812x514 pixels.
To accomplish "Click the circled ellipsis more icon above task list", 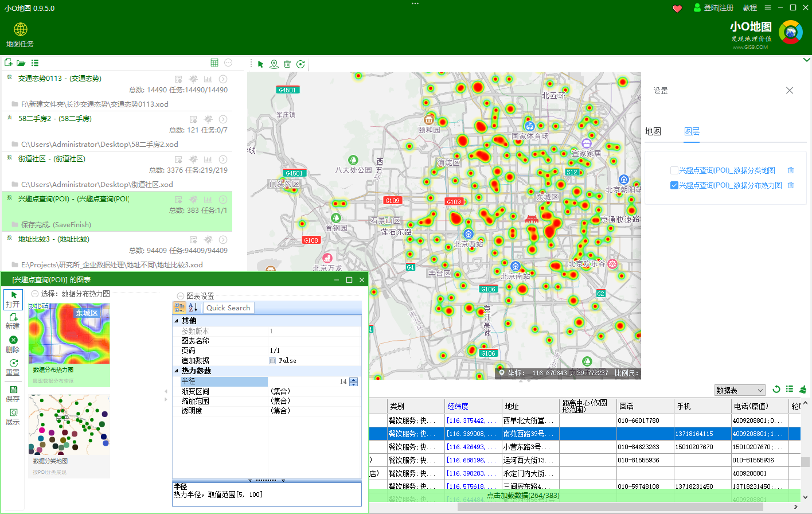I will tap(228, 63).
